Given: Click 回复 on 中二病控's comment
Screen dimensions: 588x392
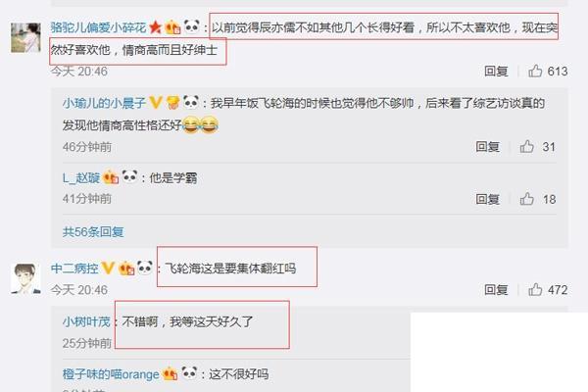Looking at the screenshot, I should (496, 290).
